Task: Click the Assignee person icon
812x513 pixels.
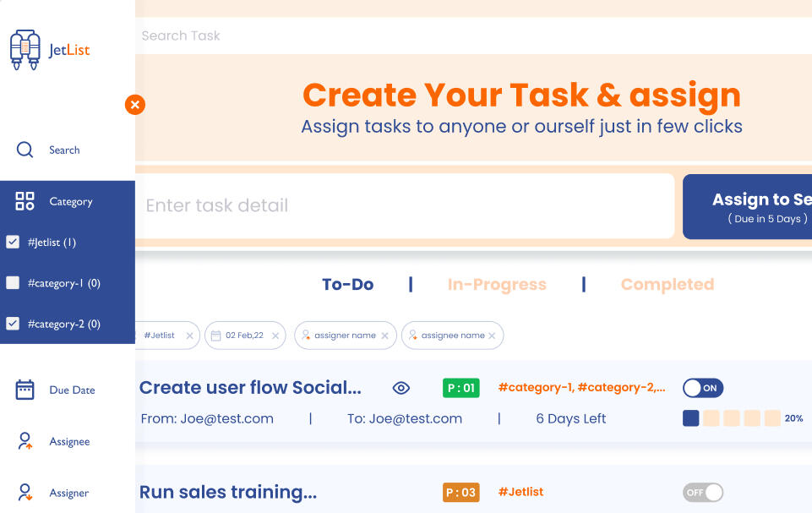Action: (x=25, y=441)
